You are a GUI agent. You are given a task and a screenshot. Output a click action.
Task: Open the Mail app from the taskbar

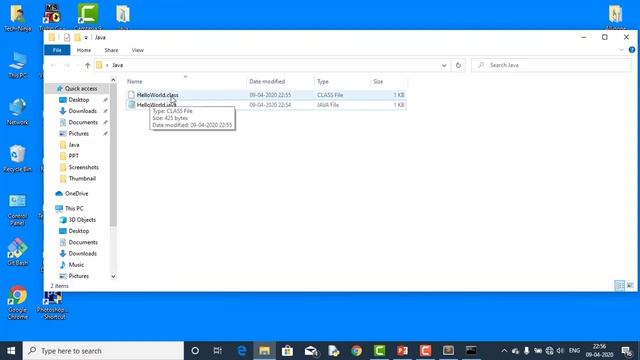point(311,351)
